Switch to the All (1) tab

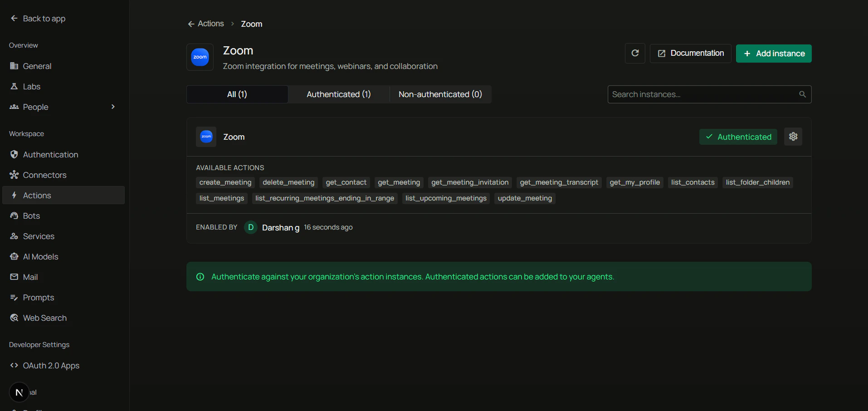click(x=237, y=94)
